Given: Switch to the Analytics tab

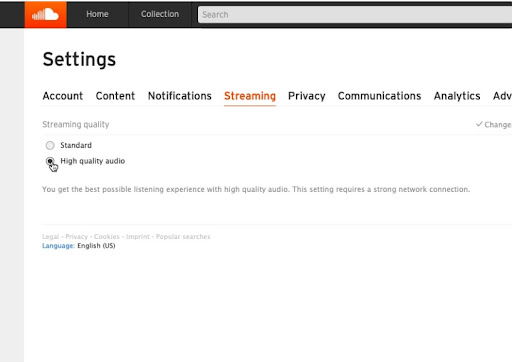Looking at the screenshot, I should coord(457,96).
